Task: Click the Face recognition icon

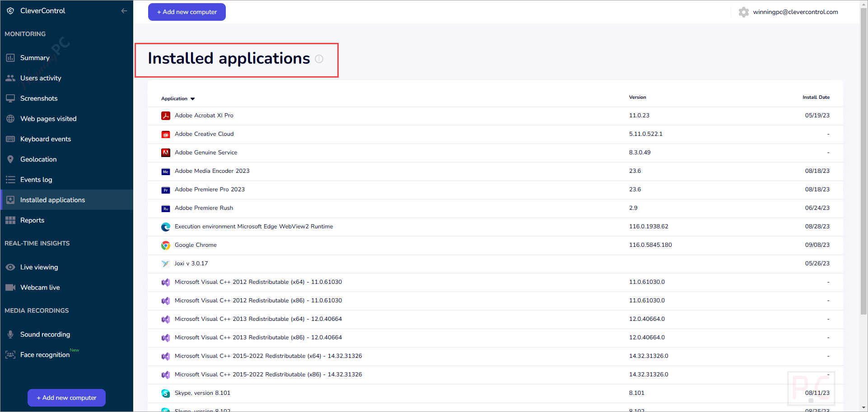Action: click(10, 355)
